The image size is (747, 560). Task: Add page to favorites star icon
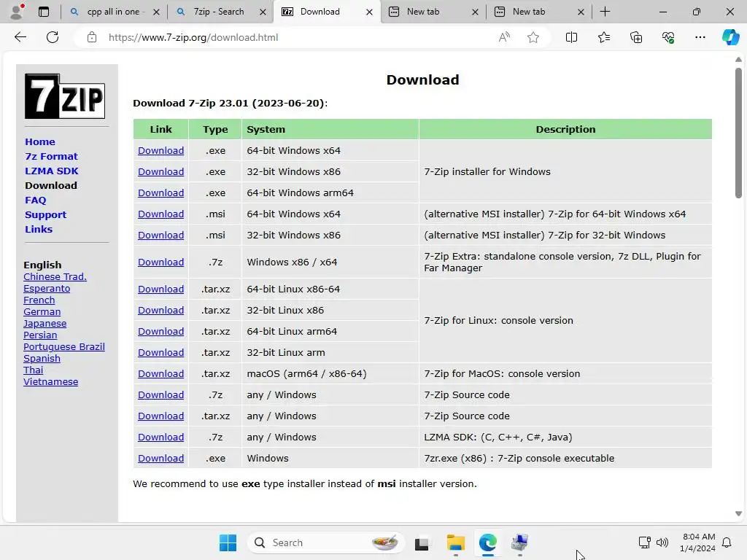pos(533,37)
